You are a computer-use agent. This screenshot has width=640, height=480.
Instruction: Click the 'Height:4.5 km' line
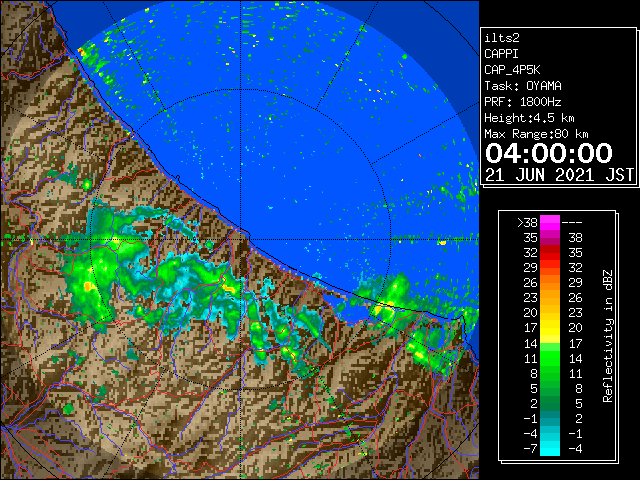coord(529,118)
